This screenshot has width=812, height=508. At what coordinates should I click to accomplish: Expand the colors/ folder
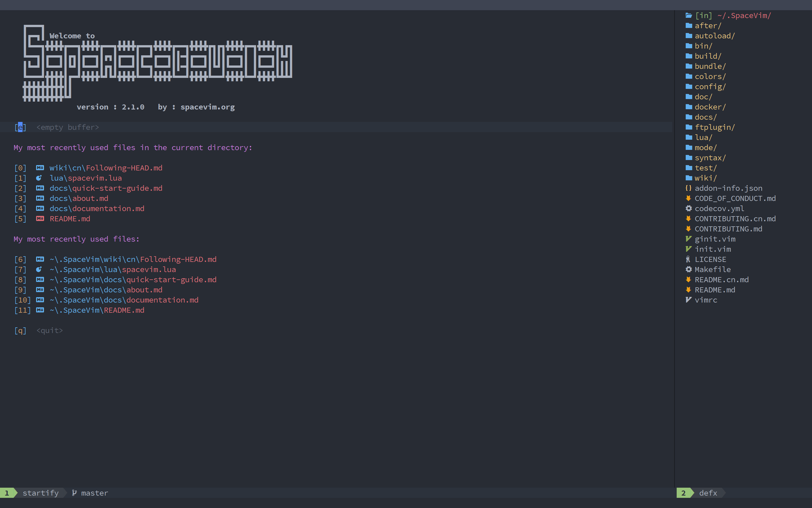click(710, 76)
